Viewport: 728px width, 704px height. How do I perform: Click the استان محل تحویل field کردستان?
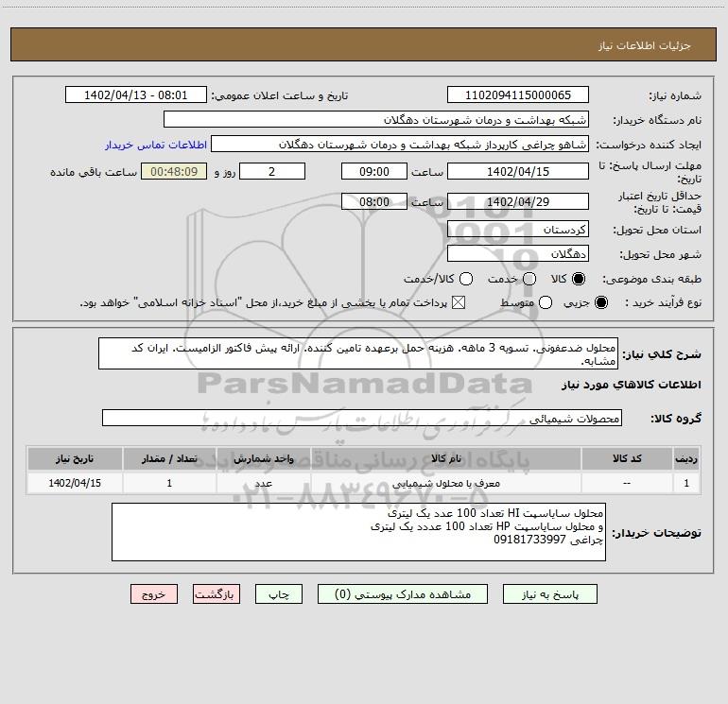coord(518,230)
